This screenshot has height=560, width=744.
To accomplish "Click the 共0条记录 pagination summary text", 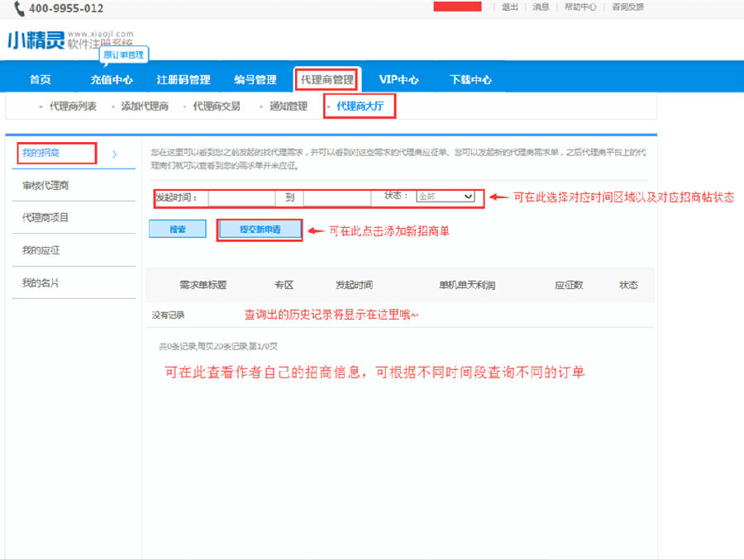I will (218, 347).
